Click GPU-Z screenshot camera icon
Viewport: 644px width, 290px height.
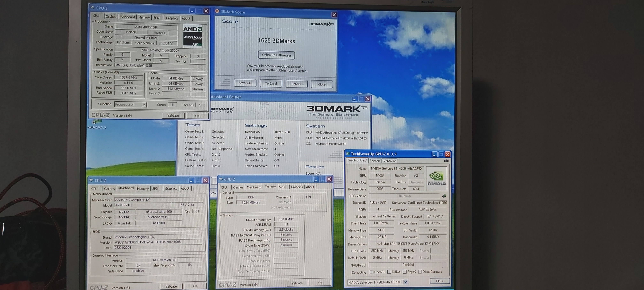click(x=446, y=161)
